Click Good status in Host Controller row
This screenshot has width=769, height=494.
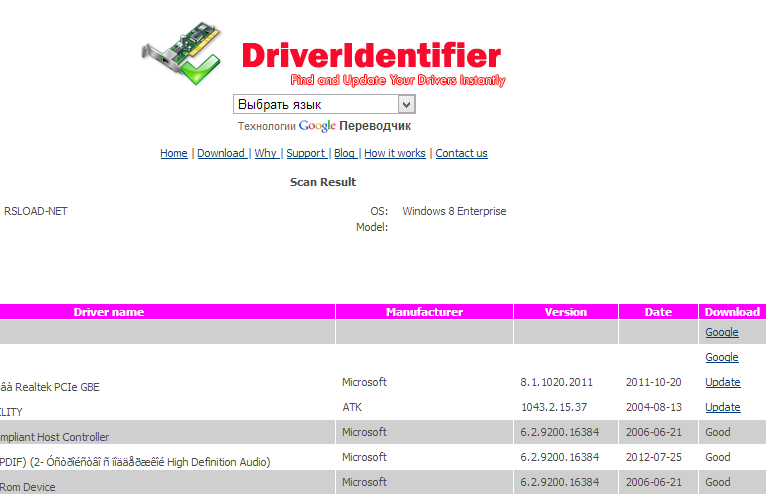pos(718,432)
